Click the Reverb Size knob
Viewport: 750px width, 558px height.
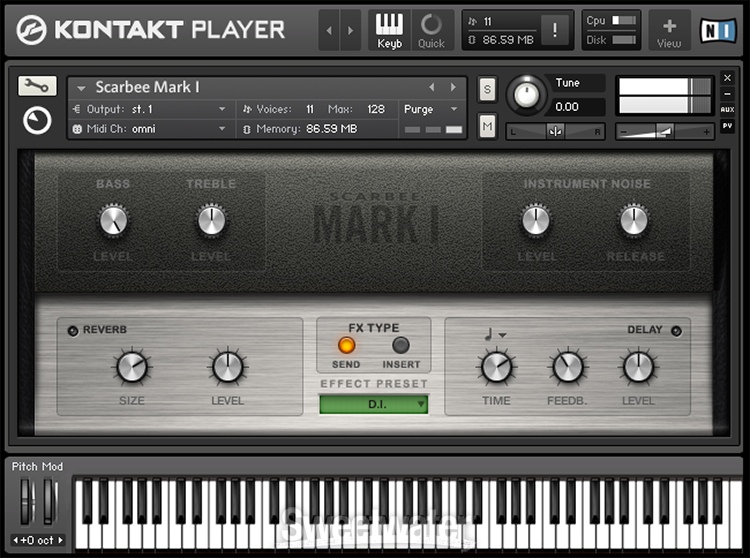[132, 367]
